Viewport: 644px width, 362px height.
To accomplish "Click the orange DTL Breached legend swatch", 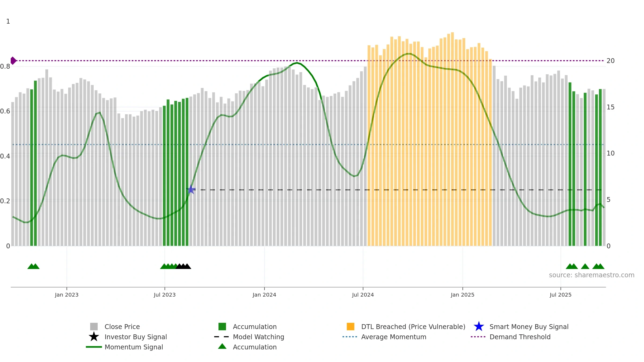I will pyautogui.click(x=350, y=327).
